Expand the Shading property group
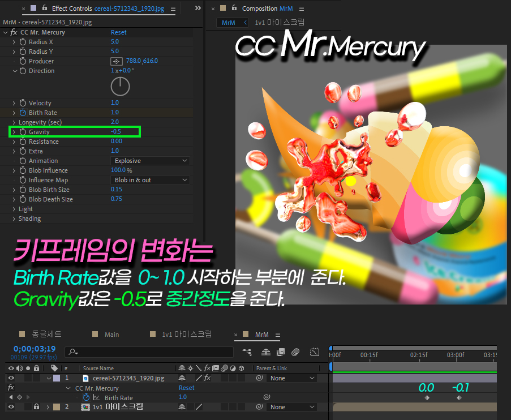The image size is (511, 420). point(14,218)
